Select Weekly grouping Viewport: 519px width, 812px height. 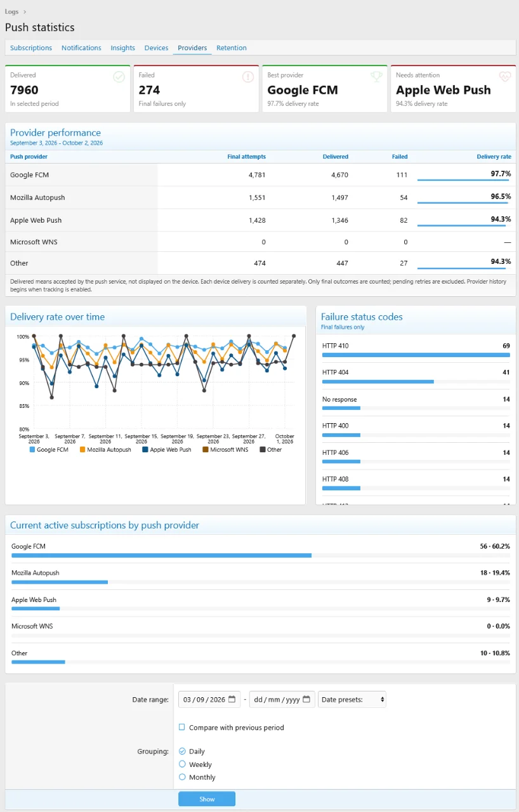pyautogui.click(x=182, y=764)
